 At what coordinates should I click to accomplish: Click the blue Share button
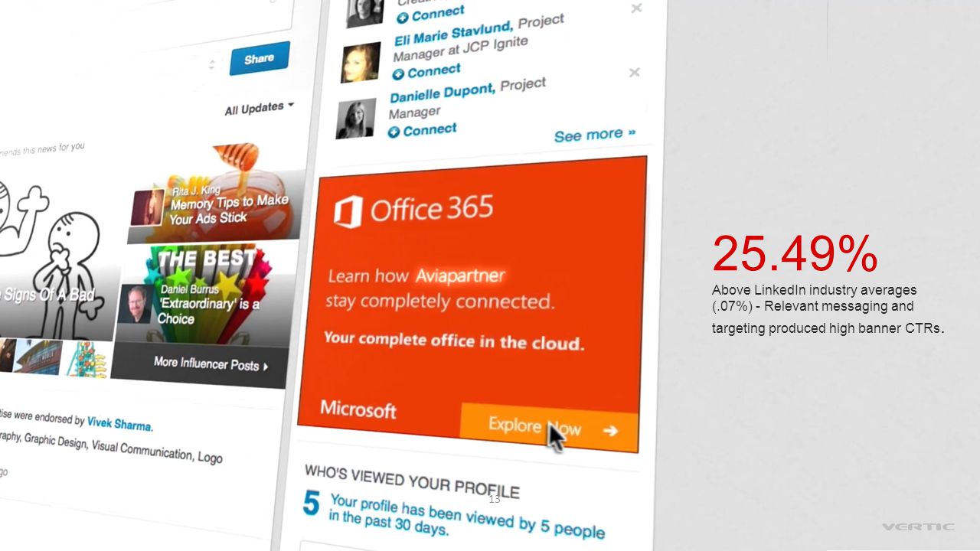260,59
